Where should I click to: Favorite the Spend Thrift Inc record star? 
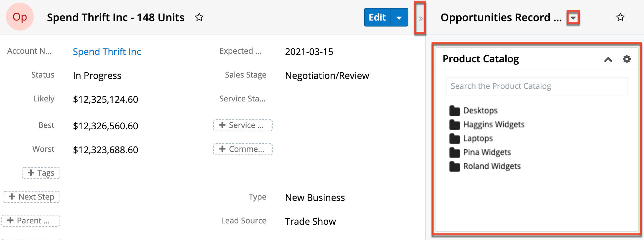click(x=199, y=17)
